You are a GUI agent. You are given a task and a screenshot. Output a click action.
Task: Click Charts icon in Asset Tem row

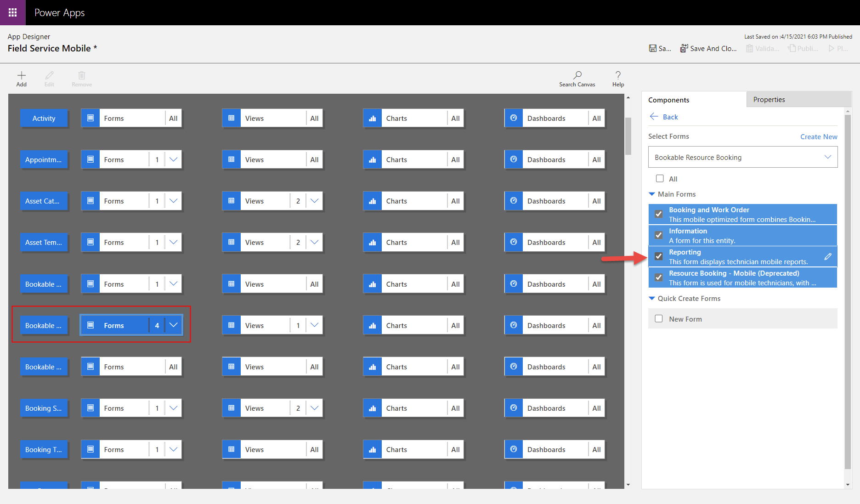[373, 242]
